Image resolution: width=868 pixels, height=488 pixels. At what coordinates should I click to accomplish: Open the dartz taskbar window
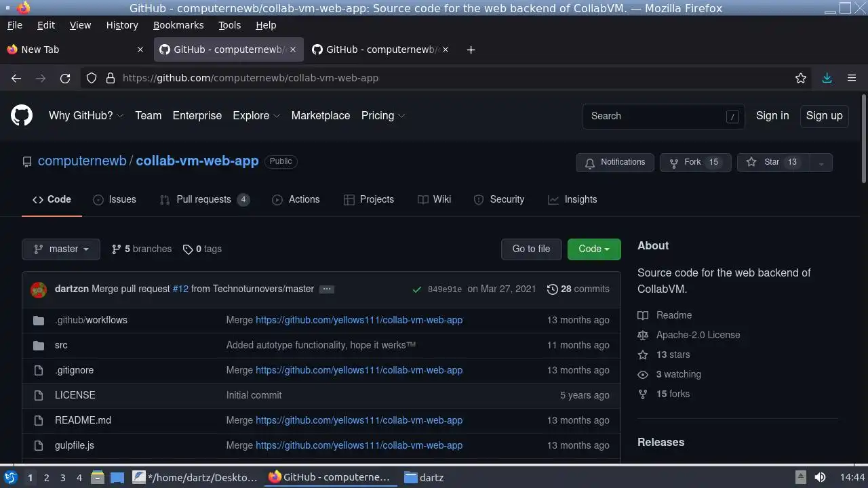pos(424,477)
